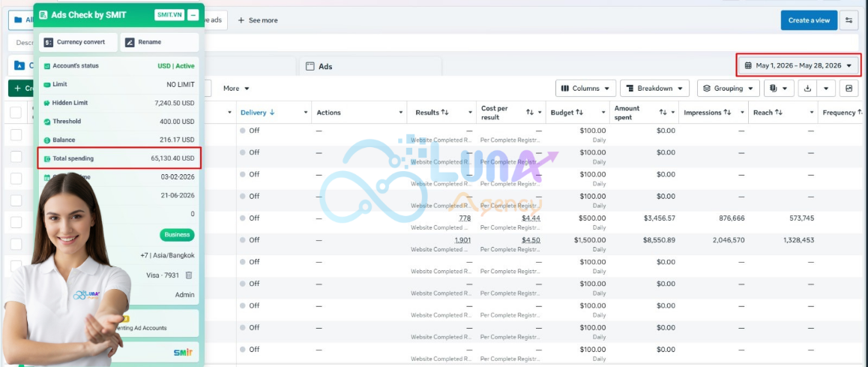
Task: Click the Create a view button
Action: pyautogui.click(x=809, y=20)
